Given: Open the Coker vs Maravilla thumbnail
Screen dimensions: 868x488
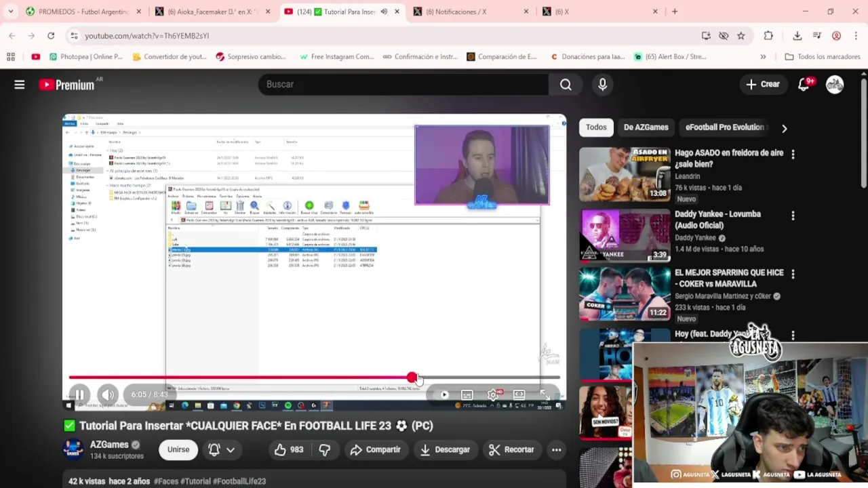Looking at the screenshot, I should 625,293.
